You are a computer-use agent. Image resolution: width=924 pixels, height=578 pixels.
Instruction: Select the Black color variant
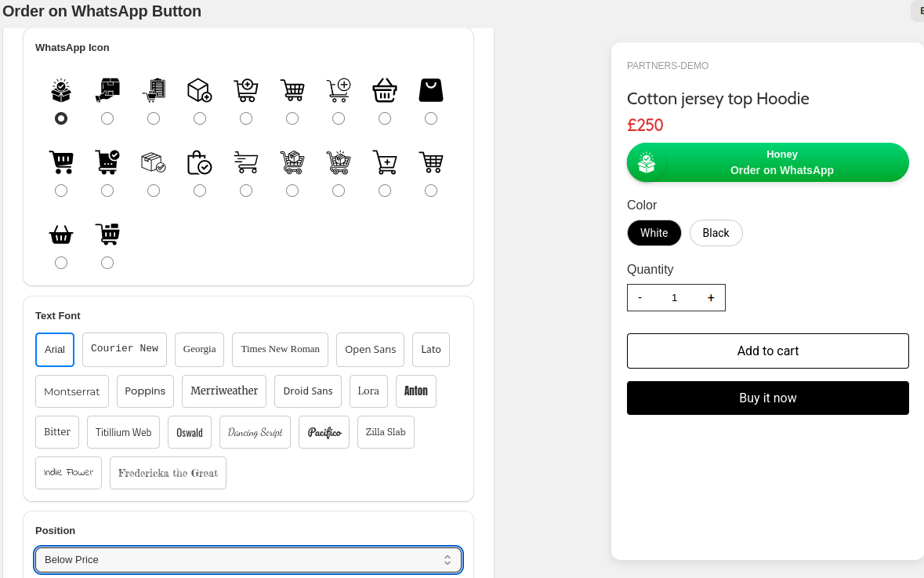click(716, 233)
